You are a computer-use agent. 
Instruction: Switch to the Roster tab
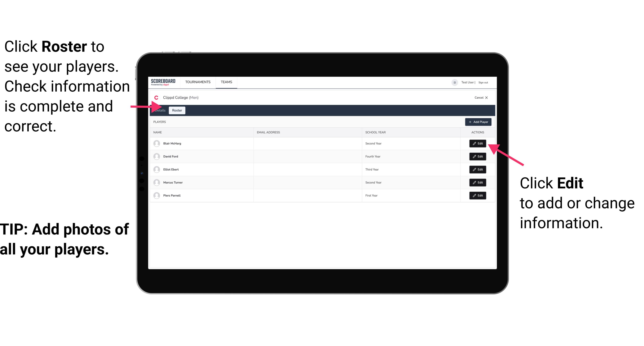pos(177,110)
